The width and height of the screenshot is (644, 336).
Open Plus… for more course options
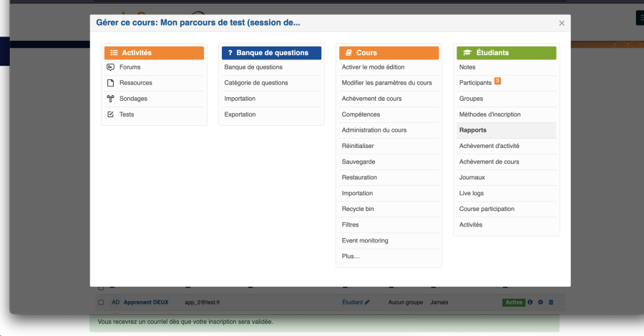[351, 256]
